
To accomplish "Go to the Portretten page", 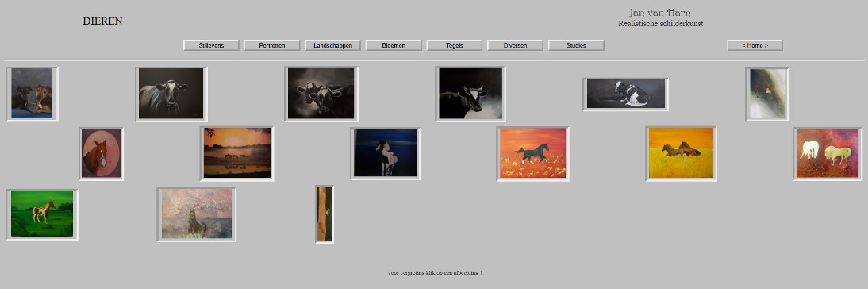I will (272, 45).
